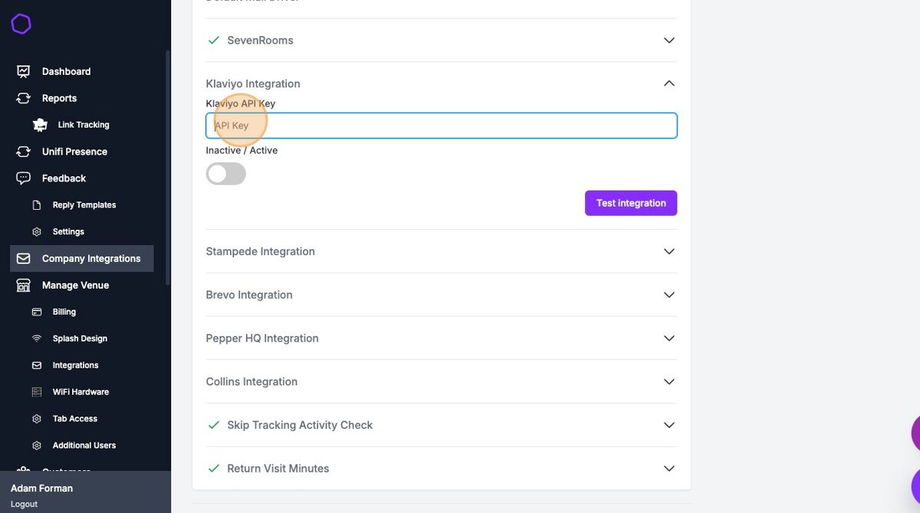The image size is (920, 513).
Task: Expand the Collins Integration section
Action: (669, 382)
